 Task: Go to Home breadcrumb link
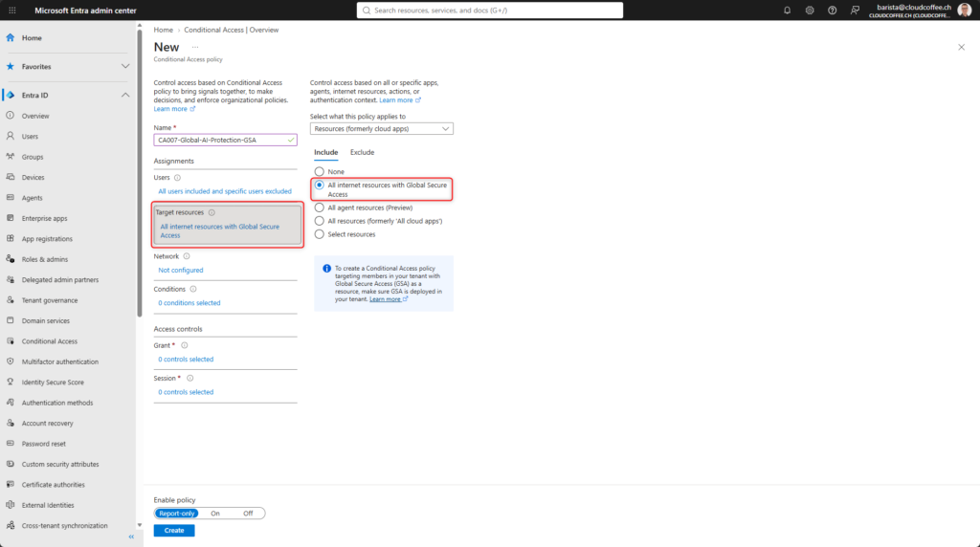click(x=163, y=30)
